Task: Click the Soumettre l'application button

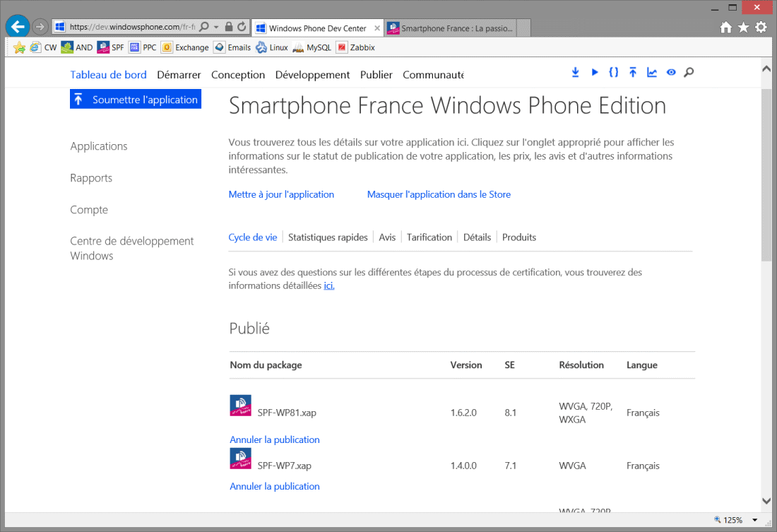Action: 136,99
